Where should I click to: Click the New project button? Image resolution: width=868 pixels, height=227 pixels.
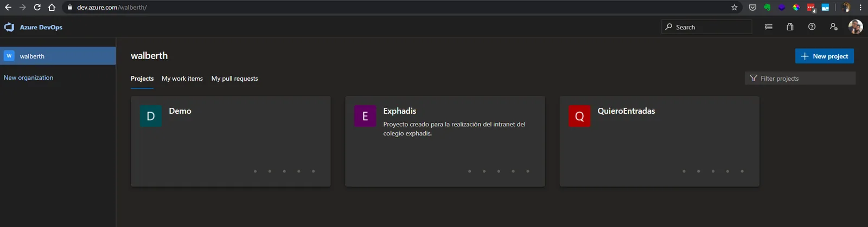[x=825, y=56]
